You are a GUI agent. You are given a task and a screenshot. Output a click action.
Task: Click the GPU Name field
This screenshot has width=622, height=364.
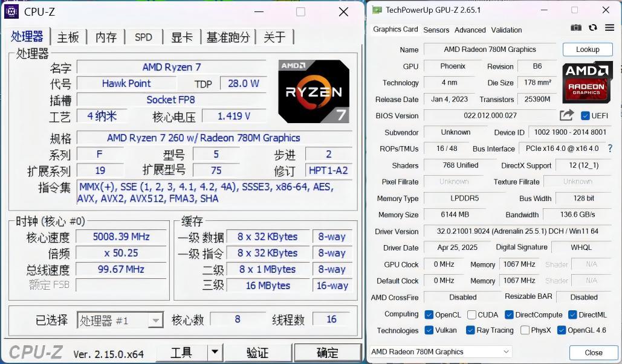[490, 49]
